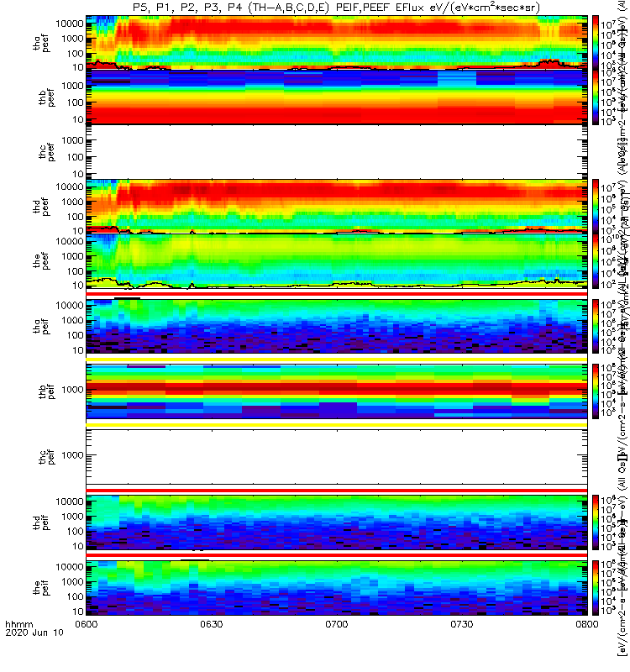Click the tha peif color bar
Viewport: 630px width, 672px height.
point(596,326)
